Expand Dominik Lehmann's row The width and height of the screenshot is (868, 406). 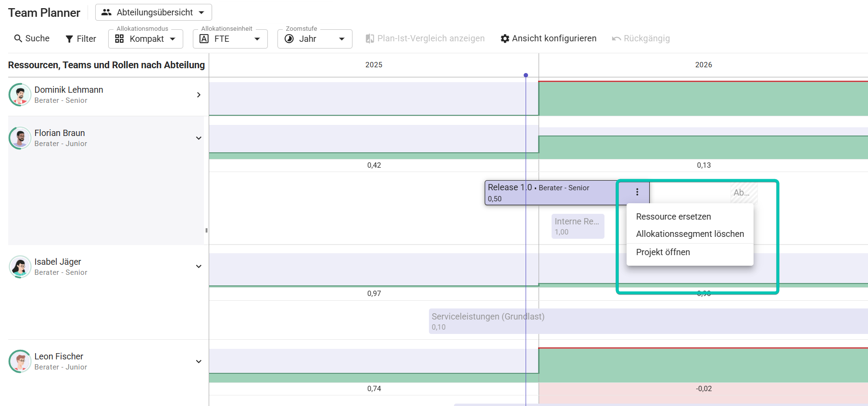[x=199, y=95]
